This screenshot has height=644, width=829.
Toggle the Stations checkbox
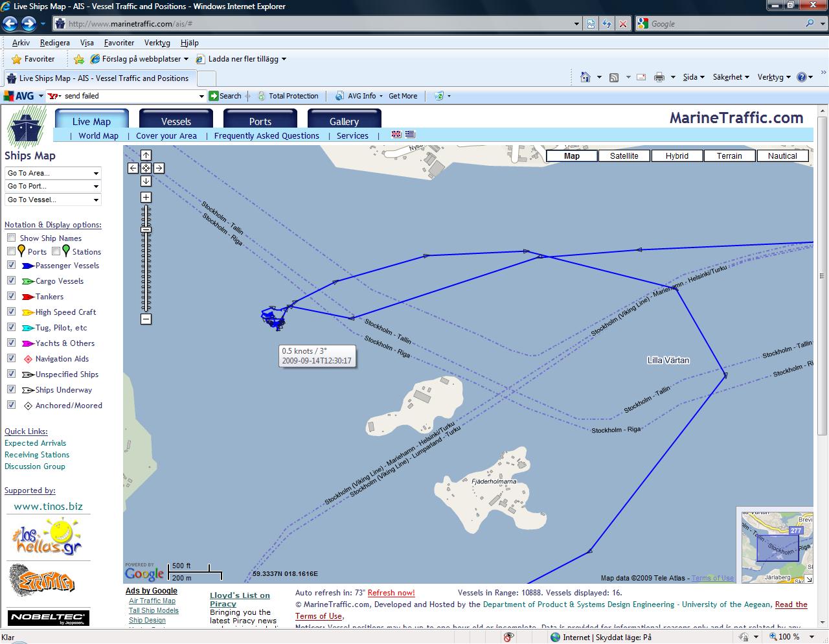pyautogui.click(x=56, y=251)
